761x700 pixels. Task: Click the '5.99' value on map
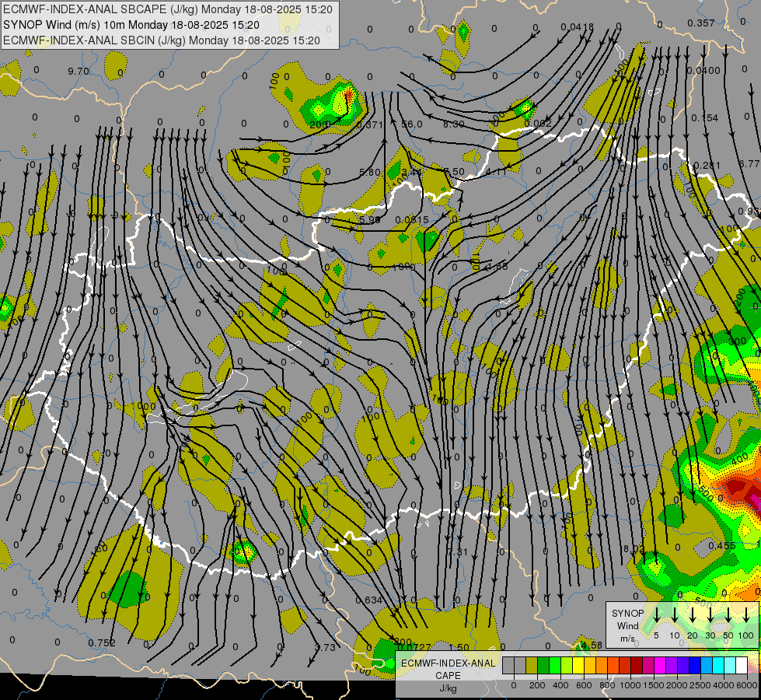tap(369, 219)
